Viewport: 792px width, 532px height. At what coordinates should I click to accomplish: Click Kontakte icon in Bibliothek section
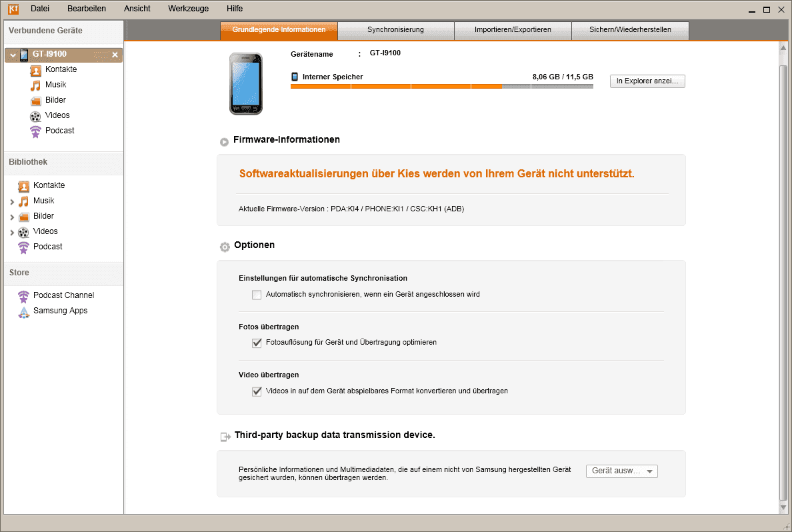24,187
